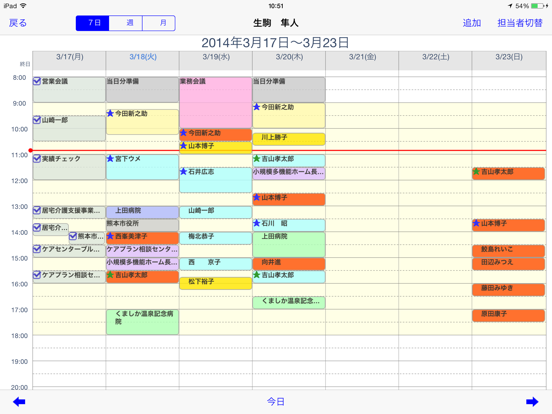Screen dimensions: 552x414
Task: Toggle checkbox on 営業会議 event
Action: 37,81
